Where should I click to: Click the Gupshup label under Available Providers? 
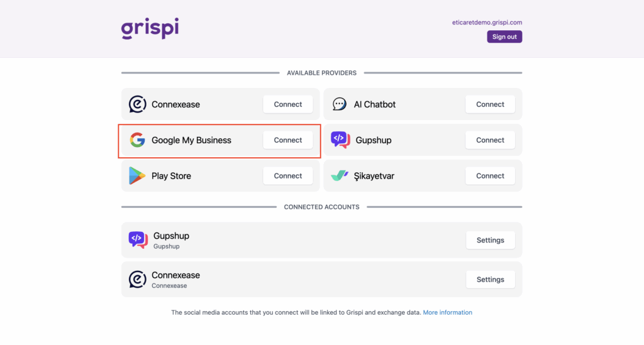[x=374, y=140]
